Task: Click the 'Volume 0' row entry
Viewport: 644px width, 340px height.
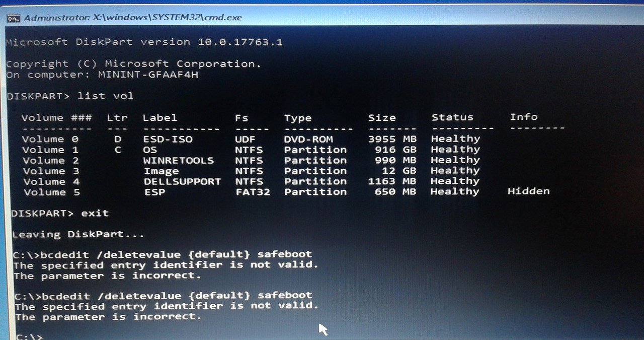Action: pos(50,139)
